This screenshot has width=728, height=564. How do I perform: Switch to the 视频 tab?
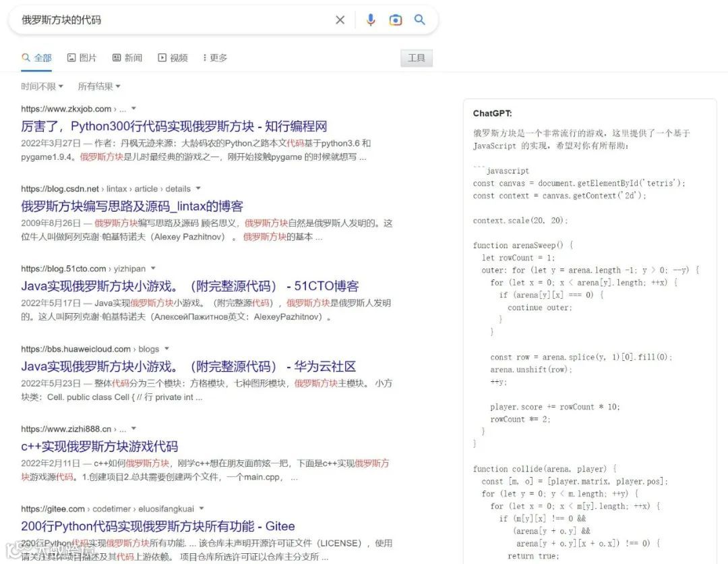click(173, 58)
